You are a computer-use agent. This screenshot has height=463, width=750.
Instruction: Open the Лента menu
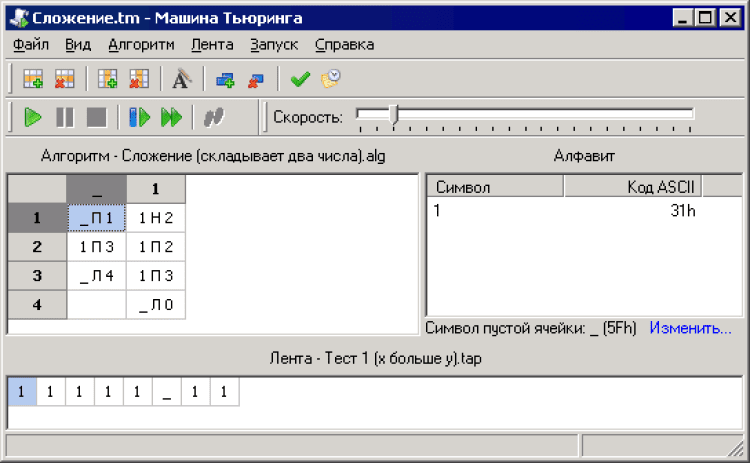tap(211, 44)
